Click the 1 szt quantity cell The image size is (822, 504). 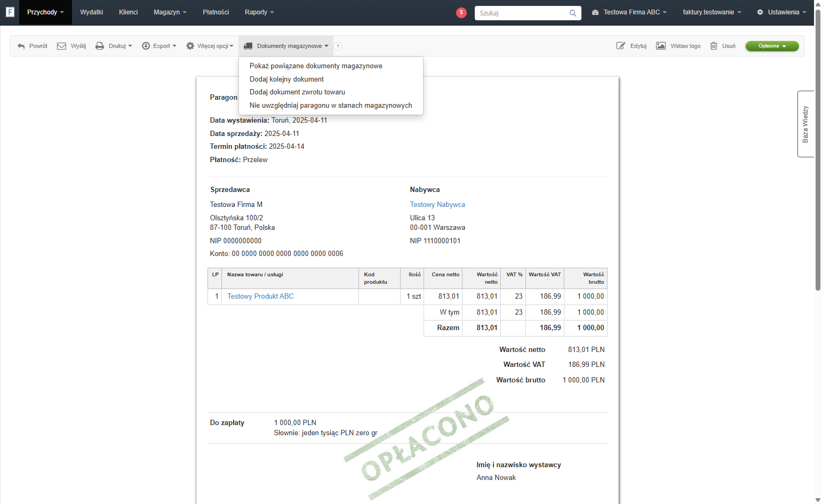click(413, 297)
